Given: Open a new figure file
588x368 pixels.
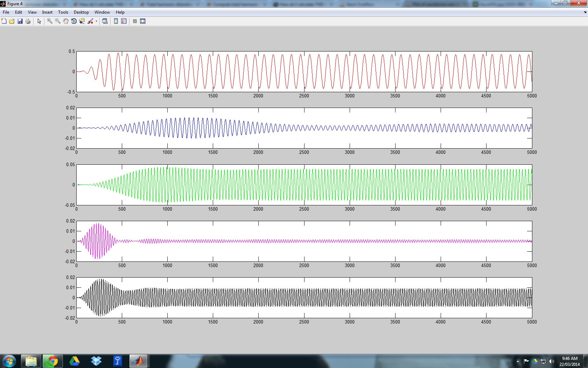Looking at the screenshot, I should [x=4, y=21].
